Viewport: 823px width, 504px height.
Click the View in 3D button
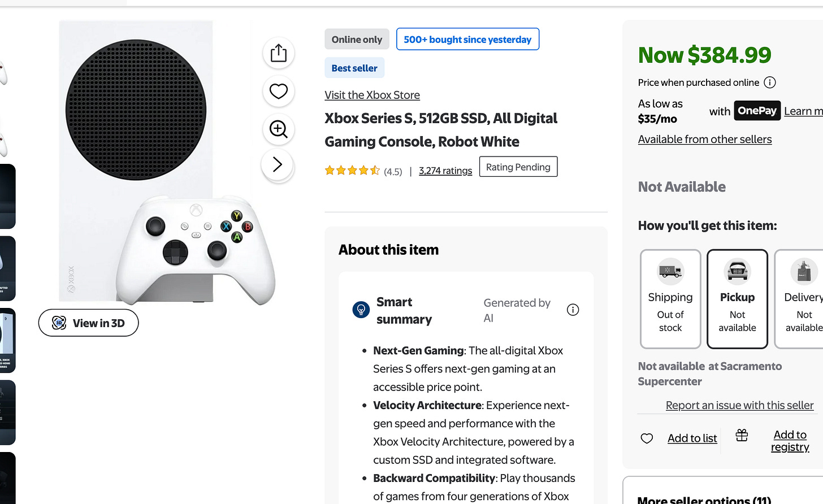88,323
